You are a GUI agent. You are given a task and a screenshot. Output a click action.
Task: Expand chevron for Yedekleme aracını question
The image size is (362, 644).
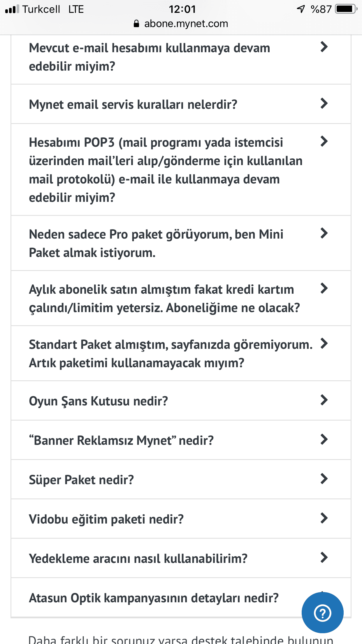point(324,557)
